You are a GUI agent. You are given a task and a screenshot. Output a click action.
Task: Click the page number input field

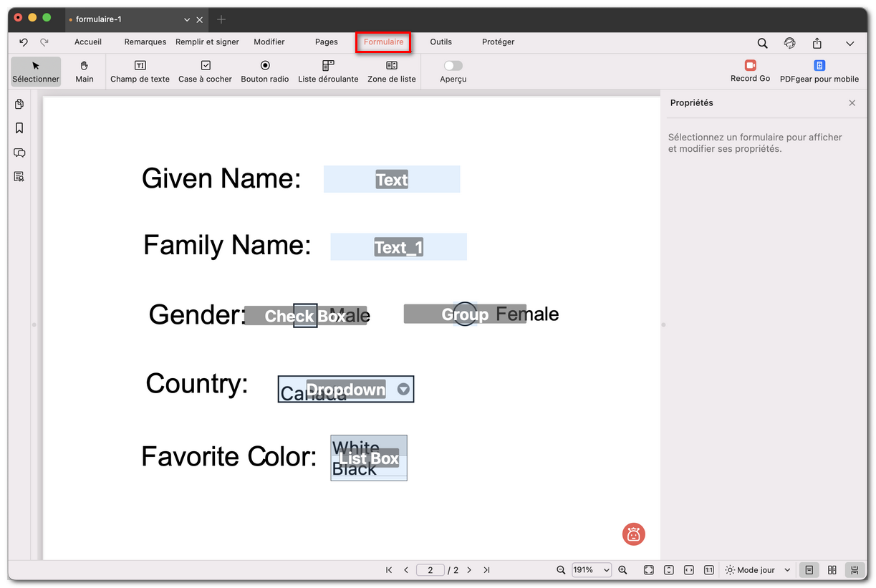[430, 569]
